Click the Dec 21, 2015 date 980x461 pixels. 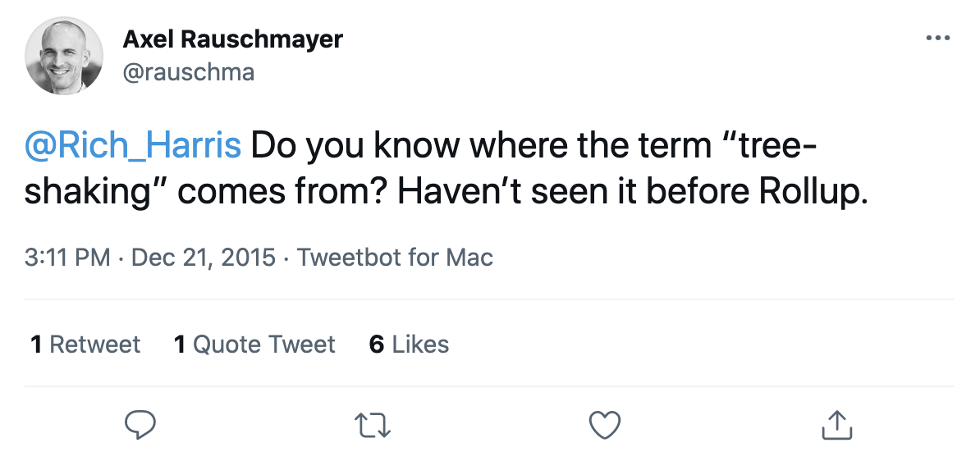pyautogui.click(x=203, y=258)
